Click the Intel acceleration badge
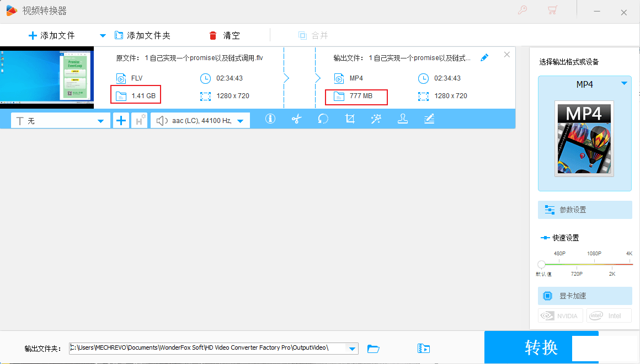This screenshot has height=364, width=640. [x=609, y=315]
